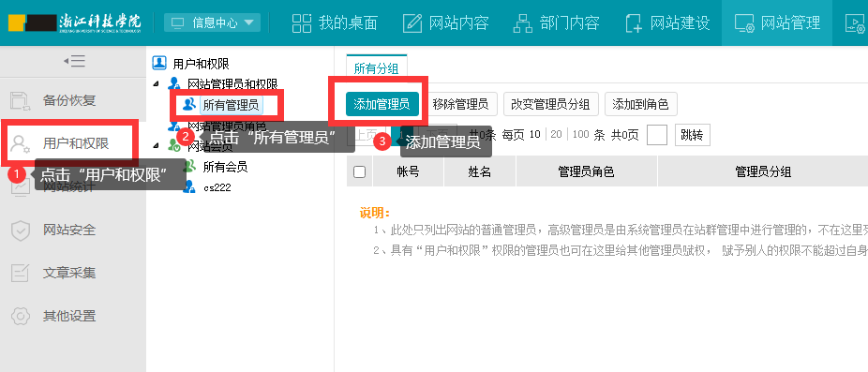
Task: Tick the select-all checkbox in table header
Action: 359,172
